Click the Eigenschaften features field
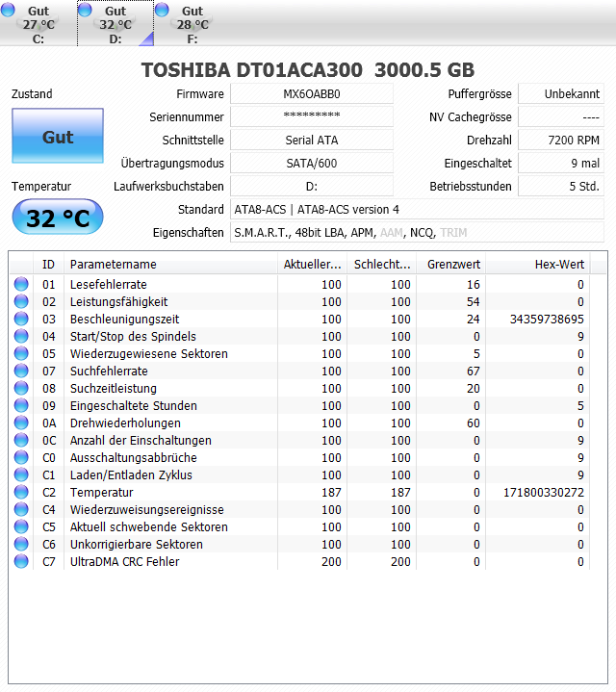616x692 pixels. 417,233
